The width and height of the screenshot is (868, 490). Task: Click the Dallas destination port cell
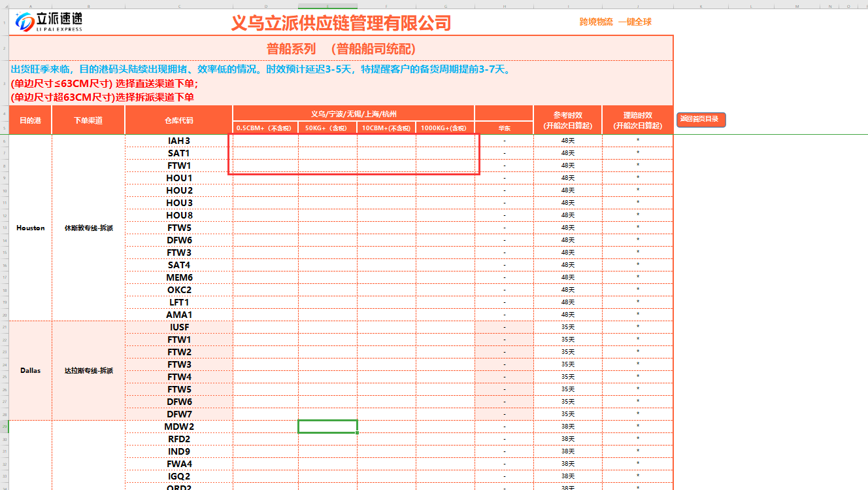(30, 370)
